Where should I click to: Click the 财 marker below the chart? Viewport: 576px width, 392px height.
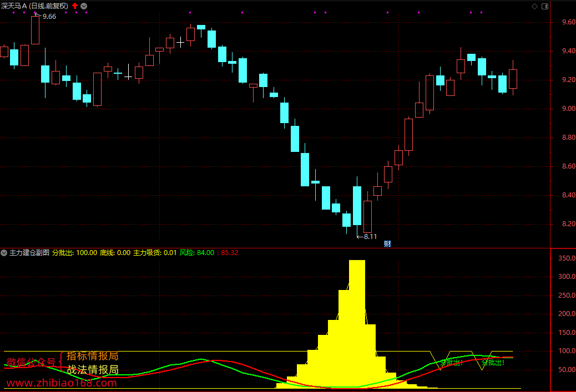(x=387, y=244)
